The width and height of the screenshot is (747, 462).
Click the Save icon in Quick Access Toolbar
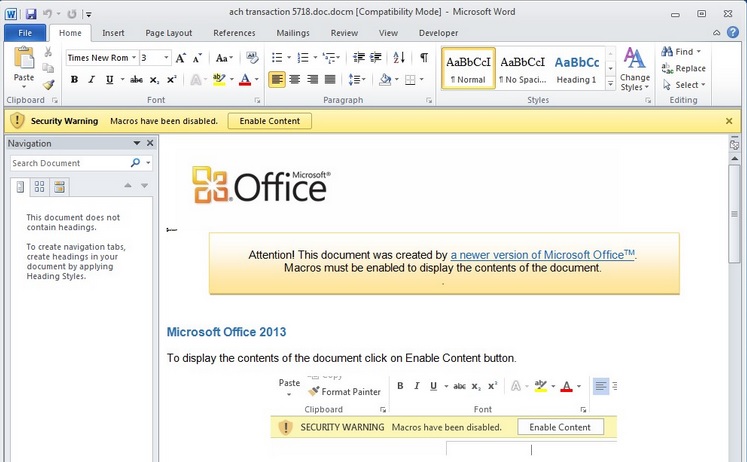coord(31,14)
